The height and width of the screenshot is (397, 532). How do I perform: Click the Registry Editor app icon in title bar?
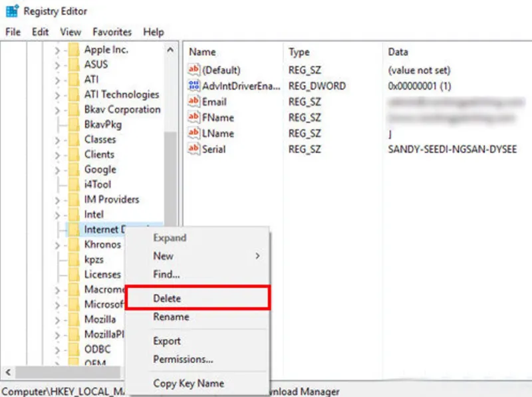(12, 11)
